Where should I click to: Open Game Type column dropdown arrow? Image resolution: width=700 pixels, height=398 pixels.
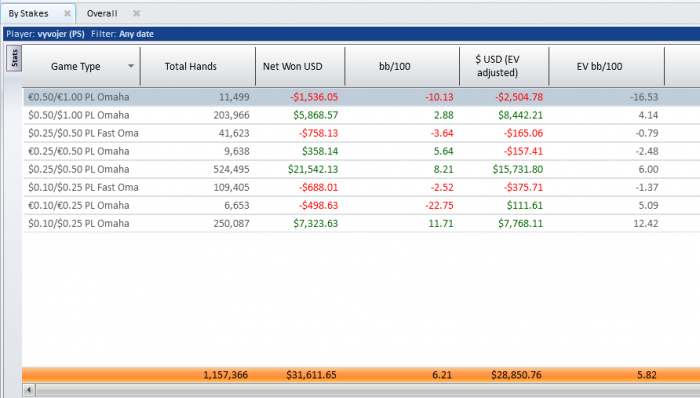[x=131, y=66]
